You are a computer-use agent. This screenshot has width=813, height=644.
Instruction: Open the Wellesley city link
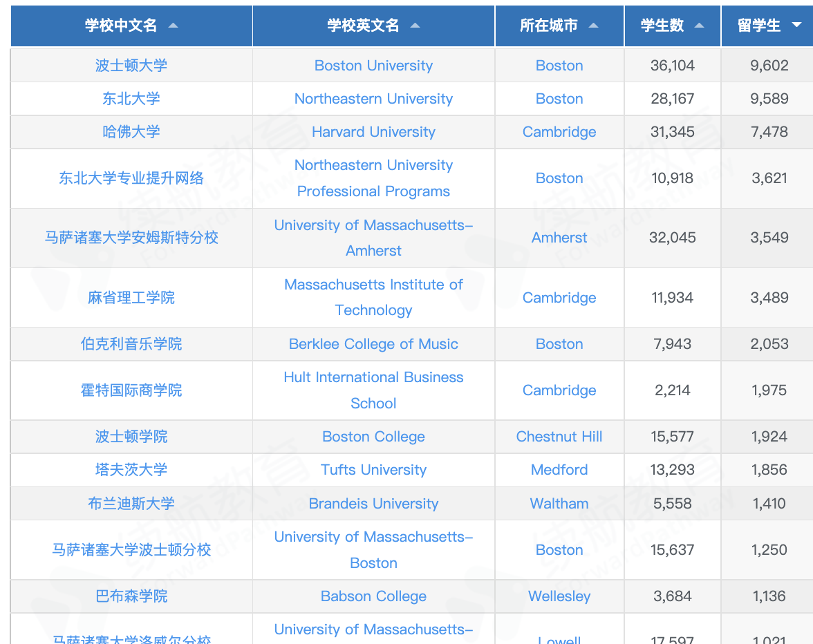pos(559,596)
